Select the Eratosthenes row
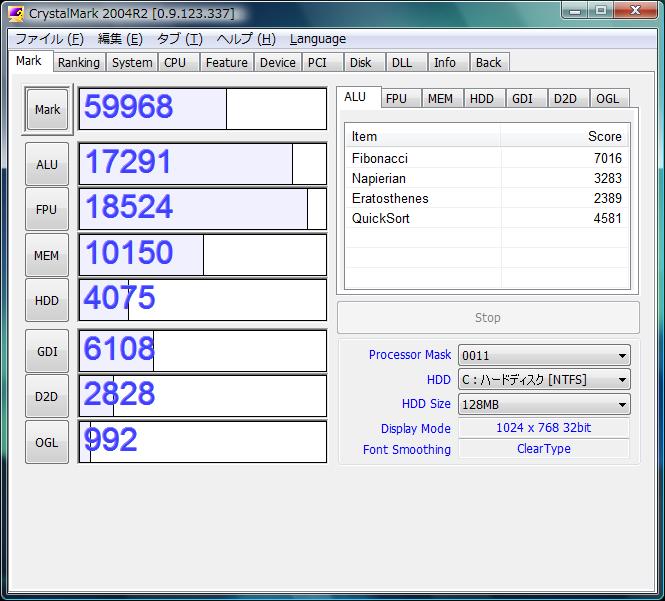The image size is (665, 601). [487, 198]
